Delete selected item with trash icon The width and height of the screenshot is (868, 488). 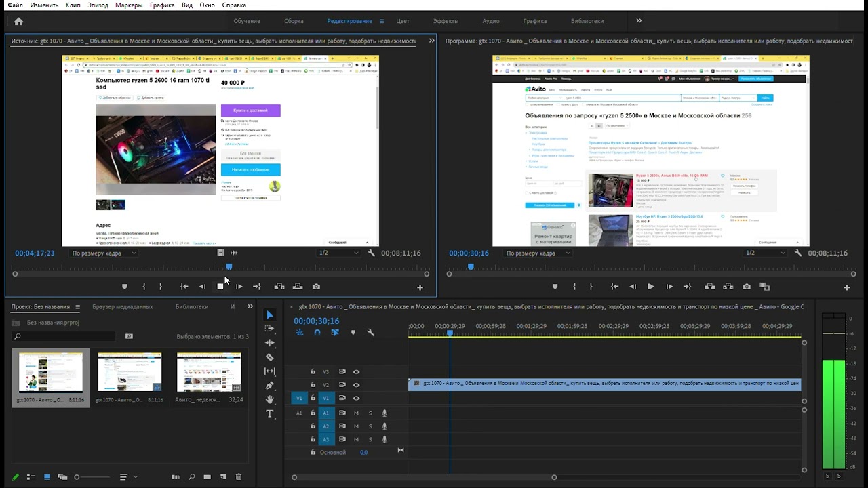pyautogui.click(x=238, y=477)
